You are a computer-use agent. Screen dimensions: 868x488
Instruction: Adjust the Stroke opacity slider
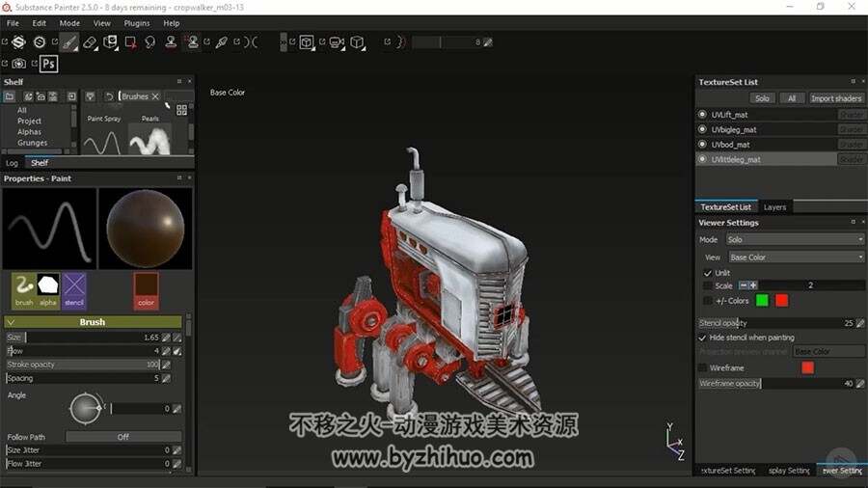tap(83, 365)
